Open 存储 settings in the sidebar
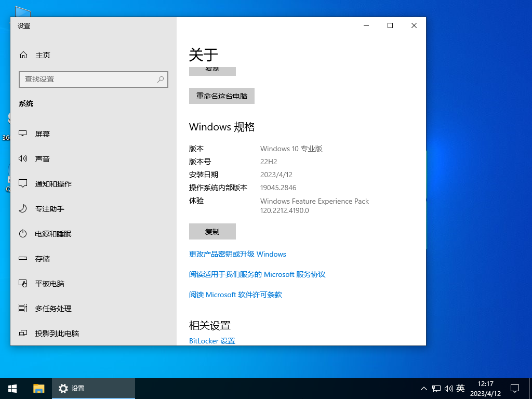Image resolution: width=532 pixels, height=399 pixels. 43,258
